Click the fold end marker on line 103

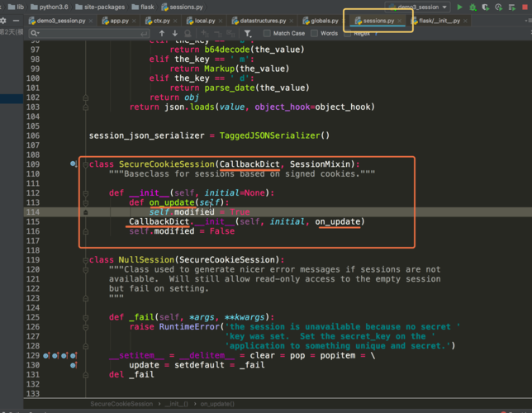click(86, 107)
